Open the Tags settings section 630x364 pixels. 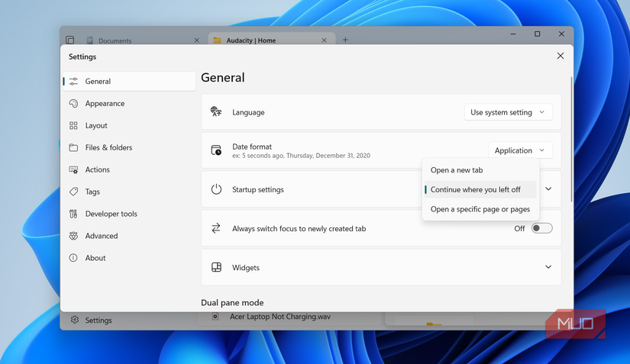pyautogui.click(x=92, y=192)
